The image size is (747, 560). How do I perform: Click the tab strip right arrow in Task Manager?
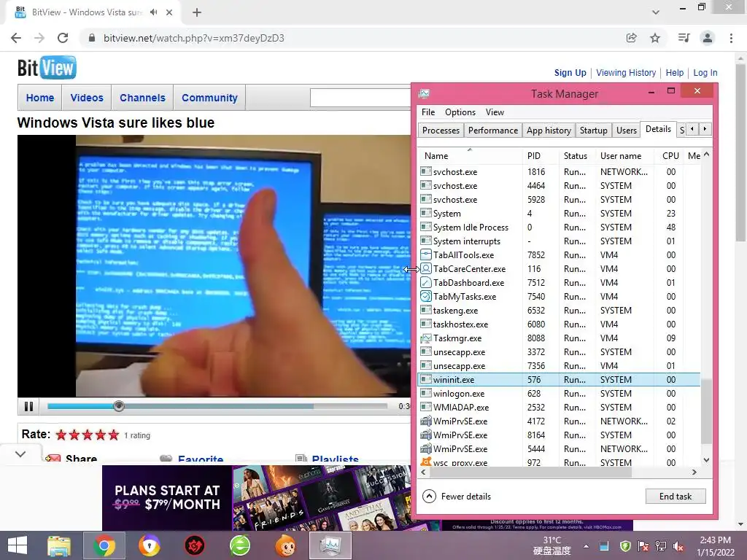tap(705, 129)
